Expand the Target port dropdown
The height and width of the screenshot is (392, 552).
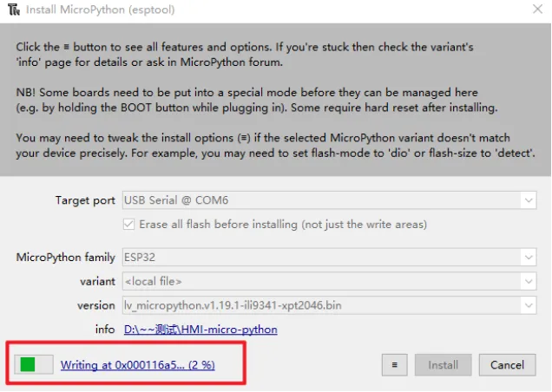coord(528,200)
